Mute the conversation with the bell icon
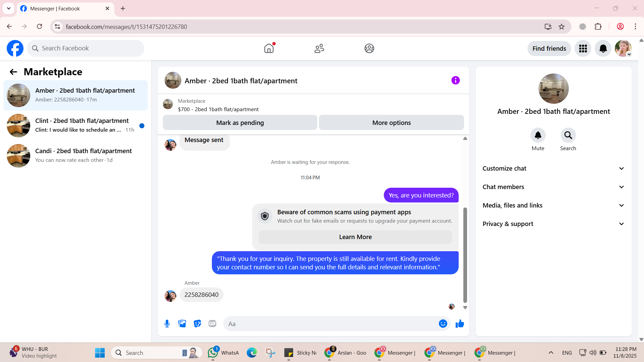Screen dimensions: 644x362 (538, 135)
